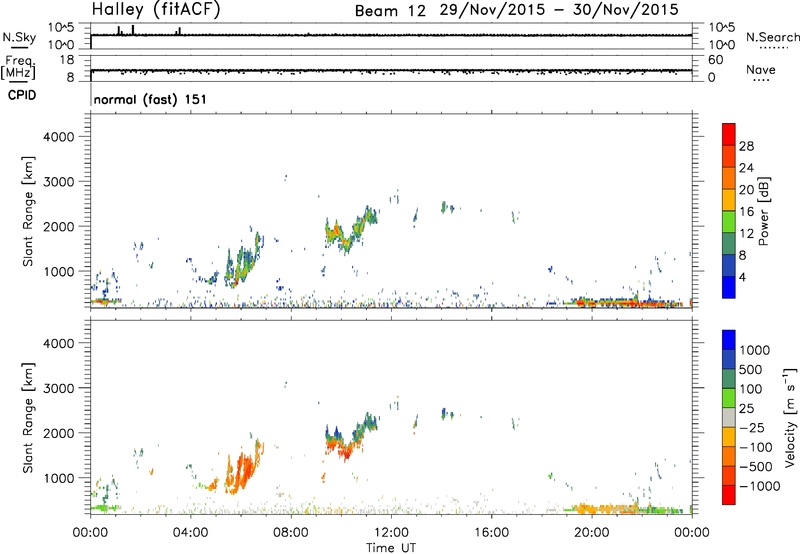The width and height of the screenshot is (800, 554).
Task: Click the '3000' tick of the velocity panel
Action: point(59,388)
